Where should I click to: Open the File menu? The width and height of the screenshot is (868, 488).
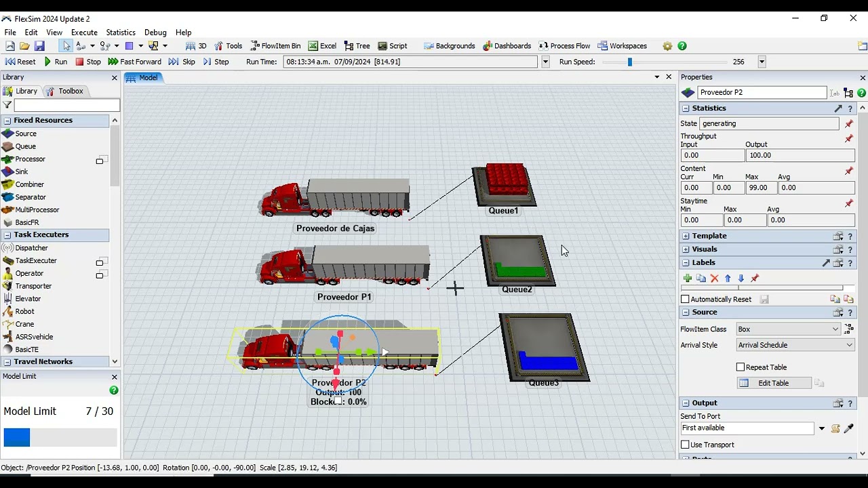(x=10, y=33)
